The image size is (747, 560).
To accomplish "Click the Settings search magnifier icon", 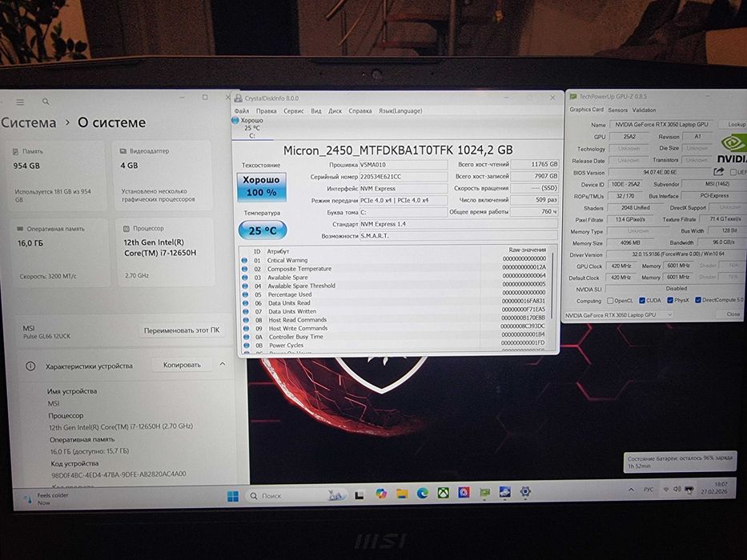I will (46, 102).
